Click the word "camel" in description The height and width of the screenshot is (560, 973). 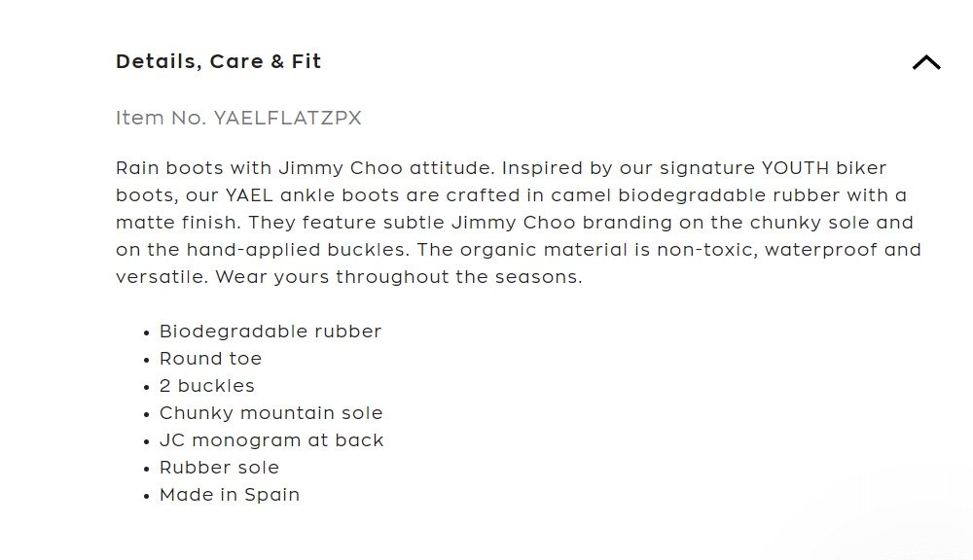[x=582, y=195]
